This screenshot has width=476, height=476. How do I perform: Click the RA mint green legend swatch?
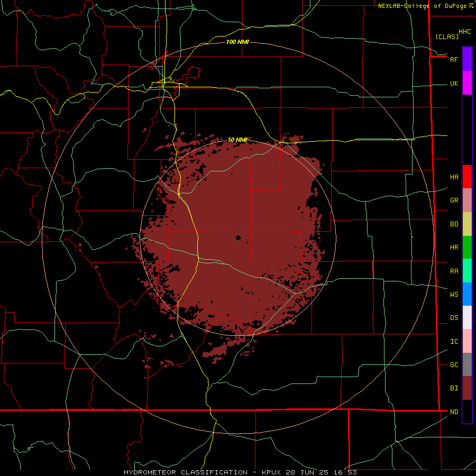(467, 271)
